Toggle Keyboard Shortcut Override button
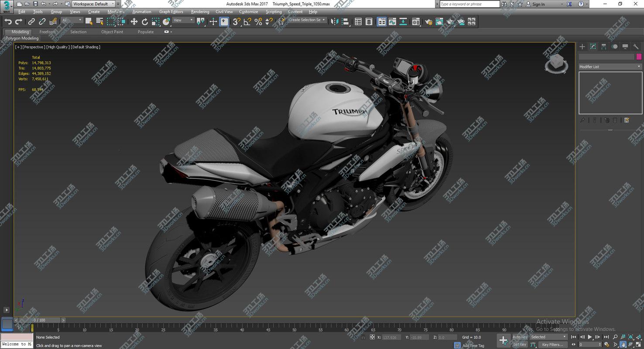This screenshot has width=644, height=349. [224, 21]
